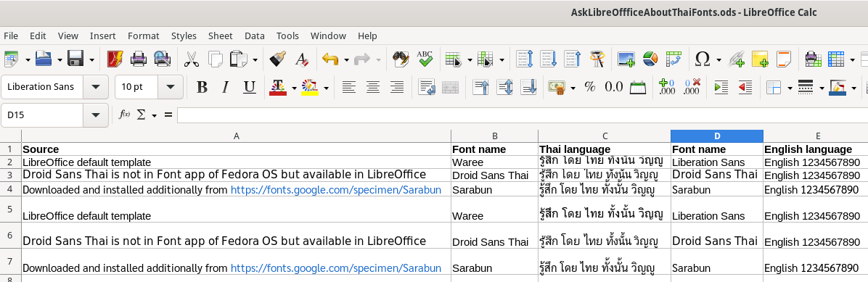This screenshot has width=868, height=282.
Task: Click the Sort icon
Action: (x=524, y=59)
